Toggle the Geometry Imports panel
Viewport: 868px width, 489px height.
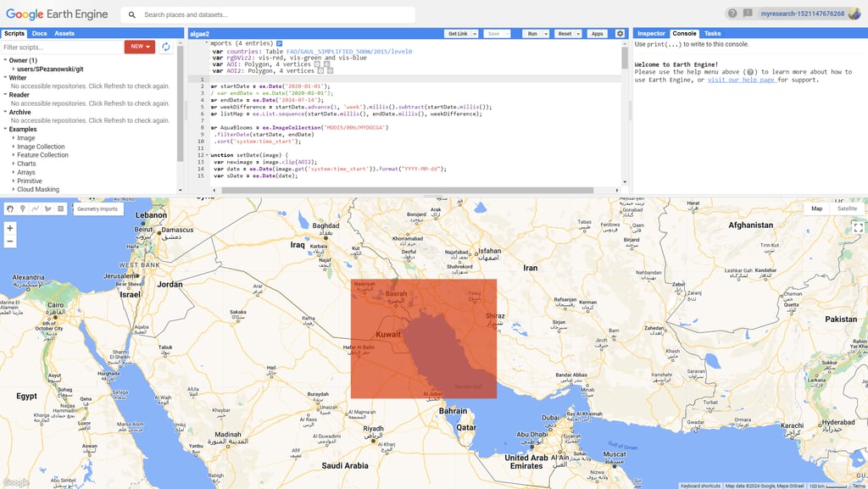click(96, 208)
